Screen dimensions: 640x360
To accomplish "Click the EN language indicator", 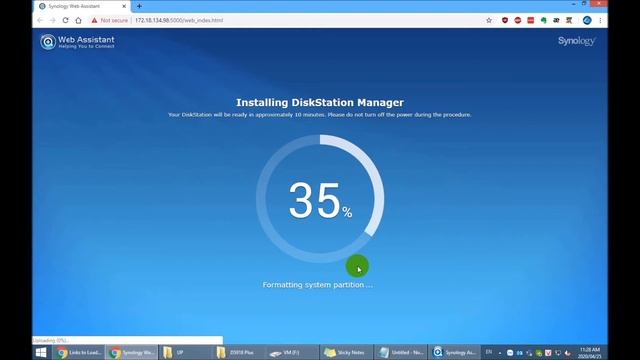I will (489, 352).
